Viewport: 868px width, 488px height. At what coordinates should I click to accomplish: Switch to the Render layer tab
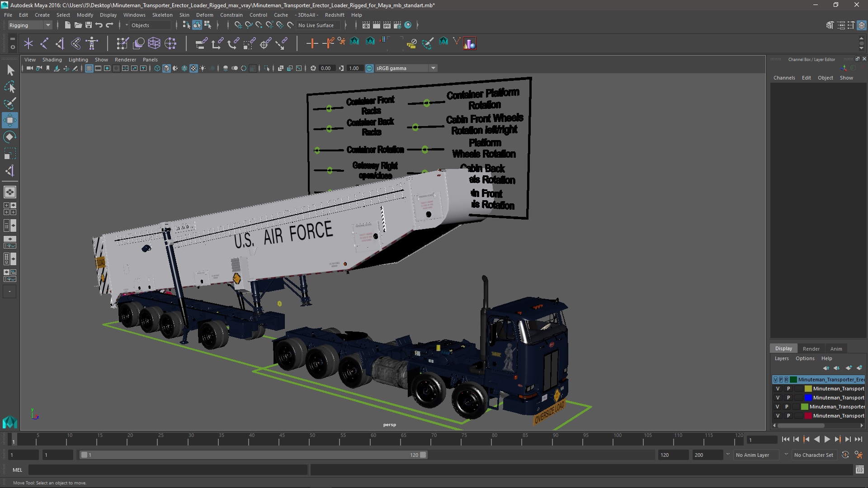tap(811, 349)
